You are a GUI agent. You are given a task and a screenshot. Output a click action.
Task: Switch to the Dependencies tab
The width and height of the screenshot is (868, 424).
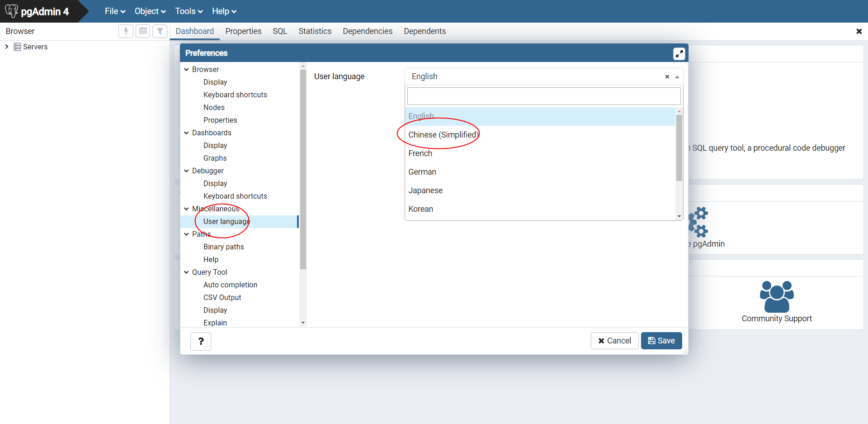[x=368, y=31]
